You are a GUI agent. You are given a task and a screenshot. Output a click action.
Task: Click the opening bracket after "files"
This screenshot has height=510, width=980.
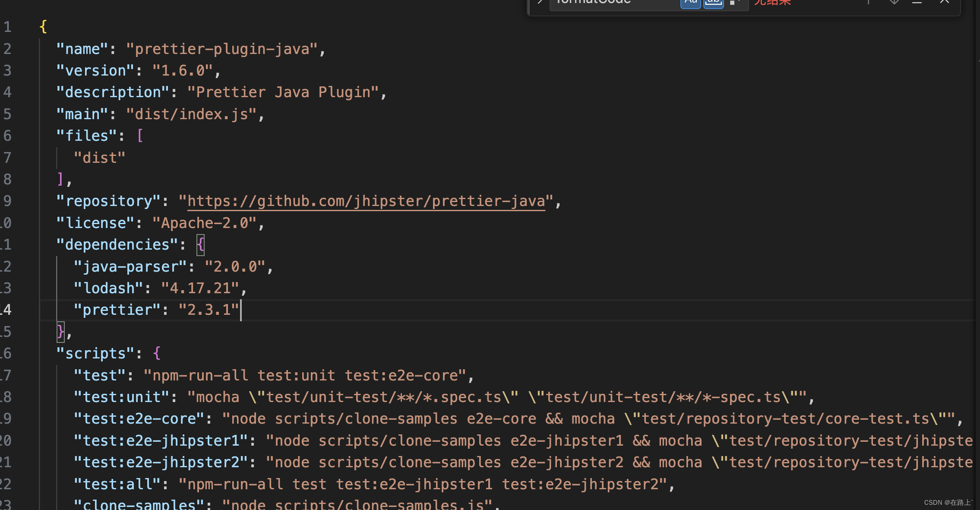tap(140, 136)
